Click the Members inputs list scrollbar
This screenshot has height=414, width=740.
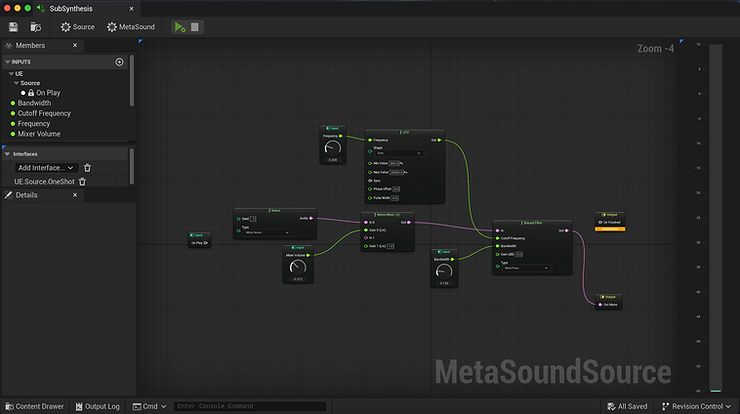pos(132,80)
